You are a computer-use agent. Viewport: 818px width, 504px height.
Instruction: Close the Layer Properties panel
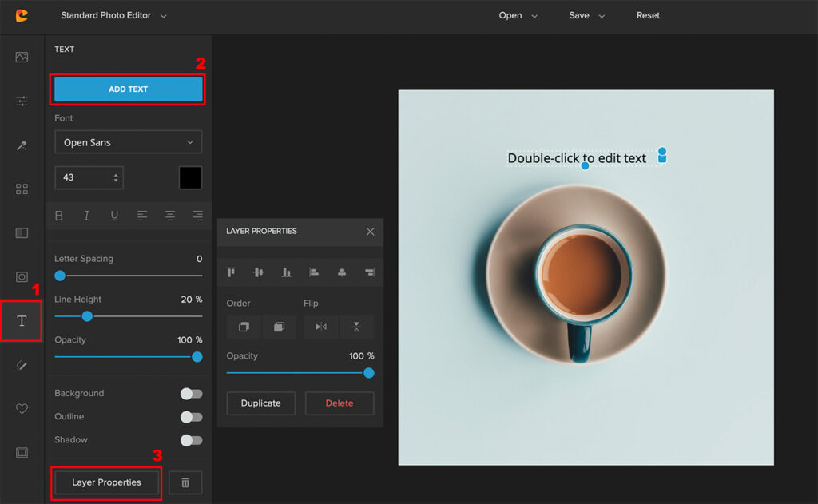coord(370,232)
